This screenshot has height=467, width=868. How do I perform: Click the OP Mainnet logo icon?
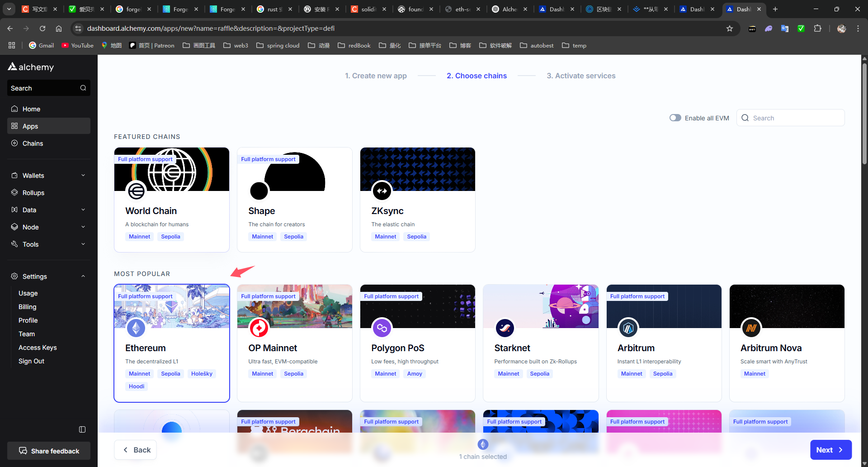pos(259,328)
